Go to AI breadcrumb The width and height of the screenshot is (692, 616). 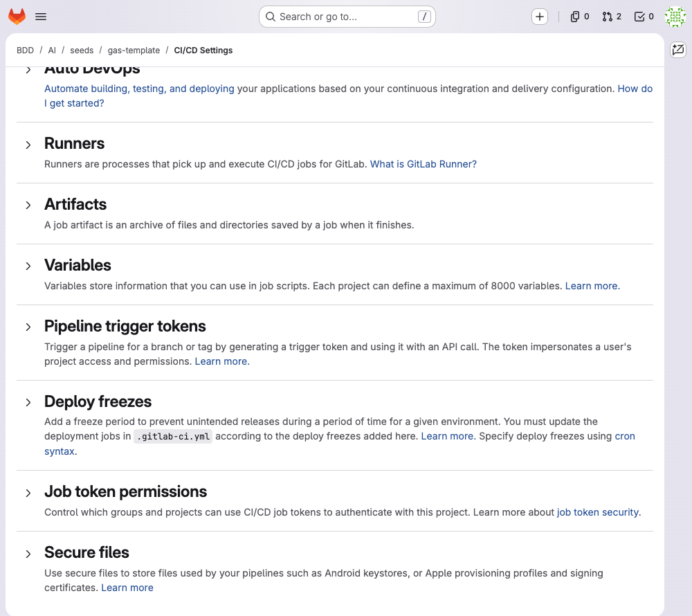coord(52,51)
